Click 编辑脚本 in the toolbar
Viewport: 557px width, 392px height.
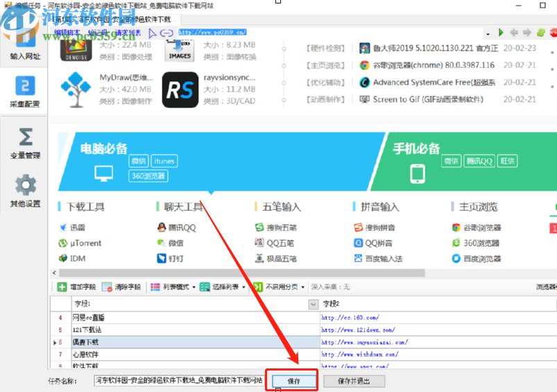pos(67,33)
